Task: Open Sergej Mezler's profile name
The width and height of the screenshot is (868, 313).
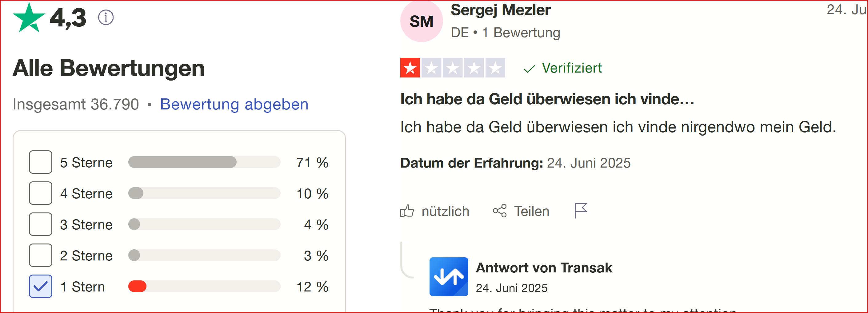Action: 500,10
